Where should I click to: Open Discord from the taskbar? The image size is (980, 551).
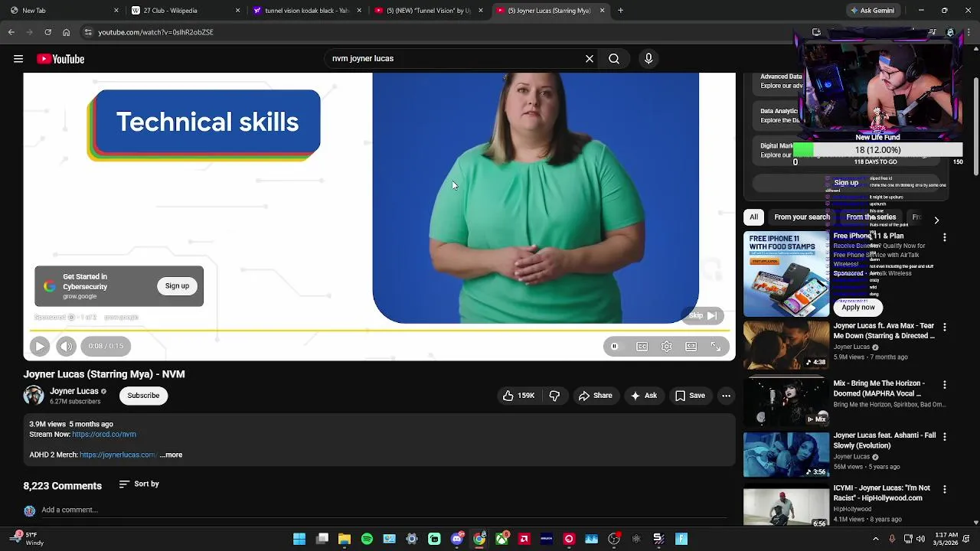pyautogui.click(x=457, y=540)
